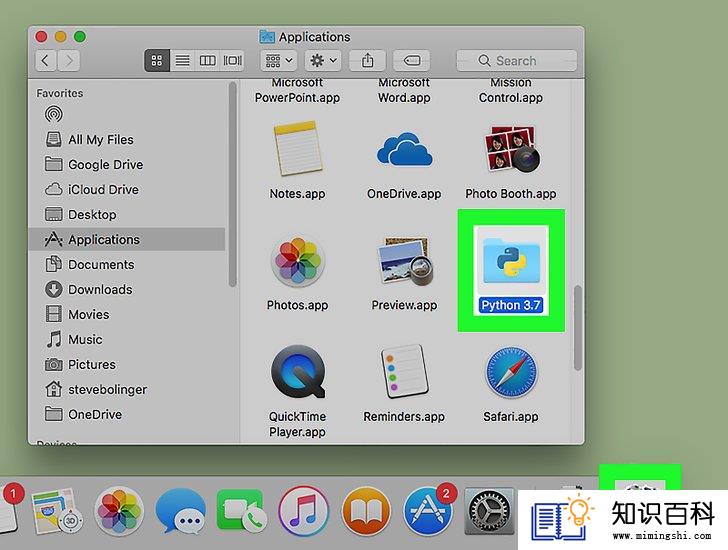The width and height of the screenshot is (728, 550).
Task: Switch to icon view
Action: 157,61
